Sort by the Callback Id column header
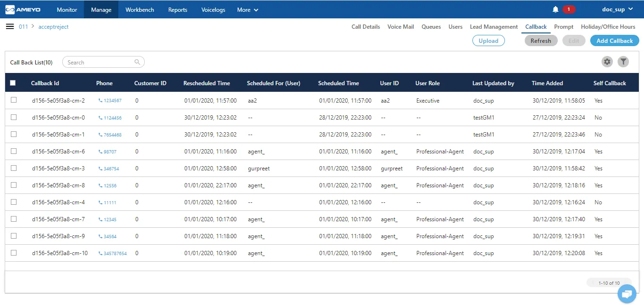The height and width of the screenshot is (305, 644). click(45, 83)
